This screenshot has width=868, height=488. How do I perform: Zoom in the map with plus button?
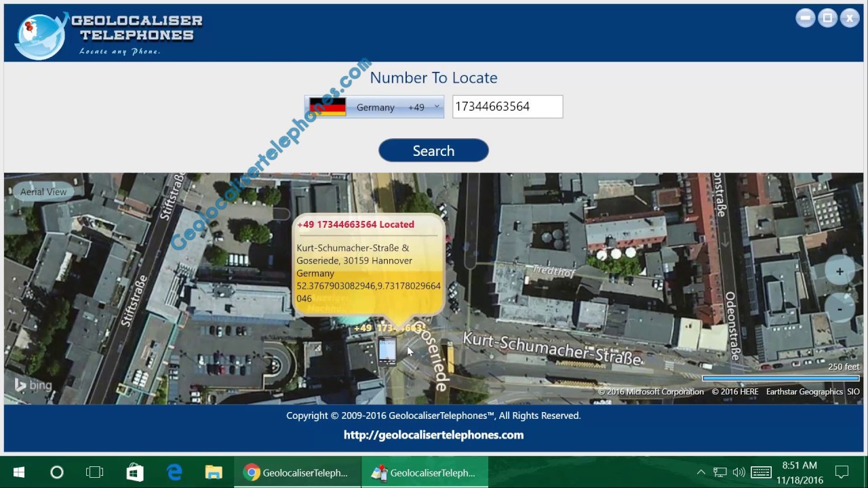(840, 272)
